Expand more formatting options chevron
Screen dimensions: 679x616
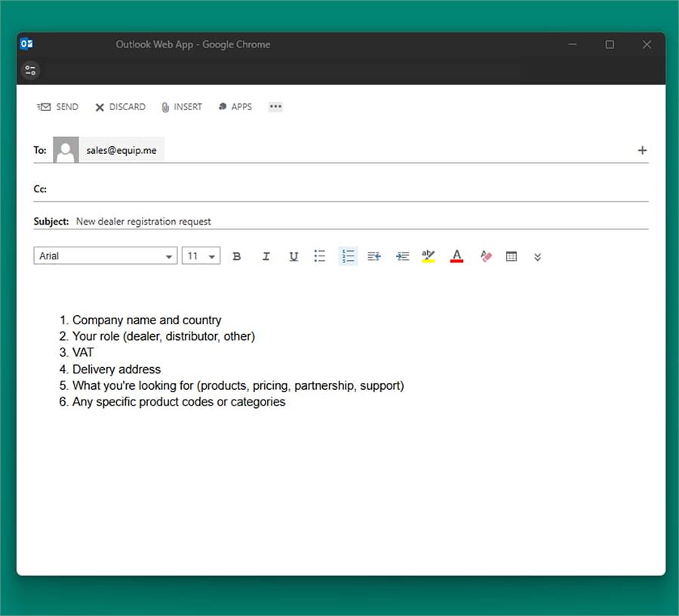537,257
